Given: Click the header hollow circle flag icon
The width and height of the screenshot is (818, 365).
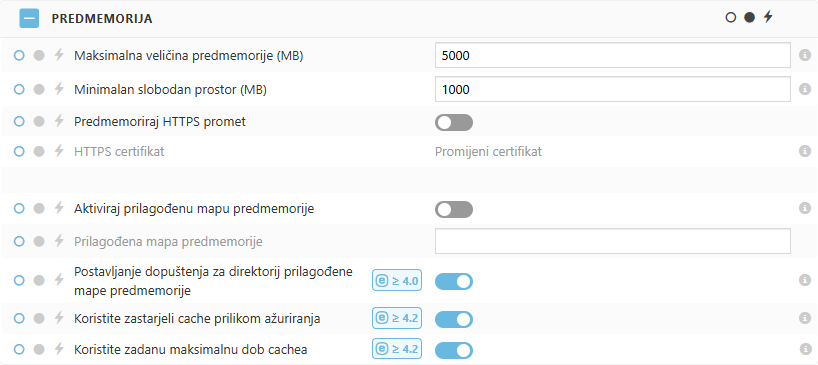Looking at the screenshot, I should click(x=731, y=18).
